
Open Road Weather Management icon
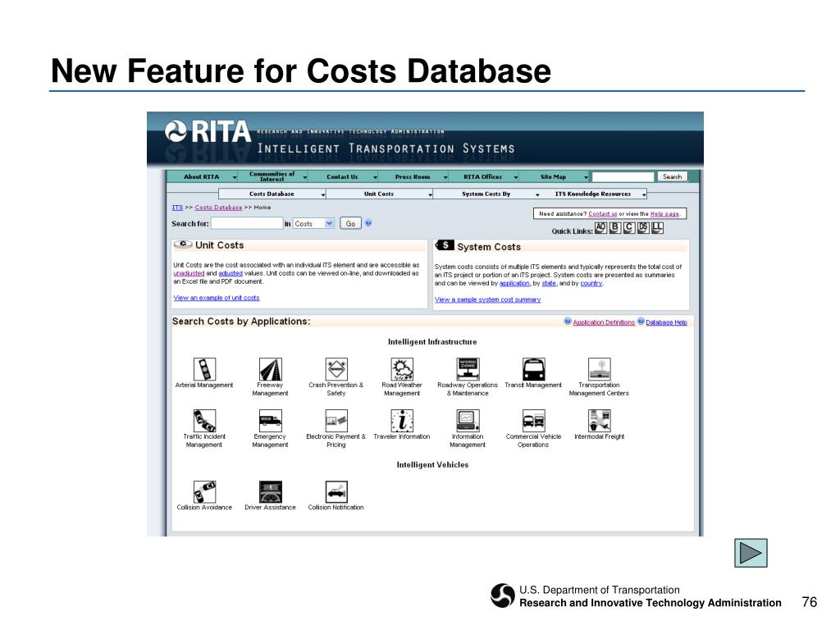pyautogui.click(x=402, y=369)
